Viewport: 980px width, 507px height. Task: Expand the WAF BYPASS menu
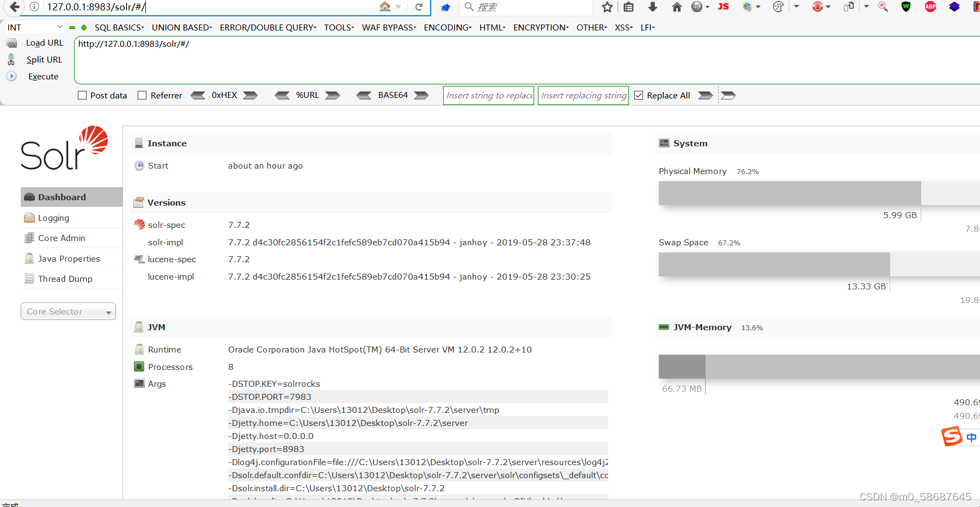[389, 27]
